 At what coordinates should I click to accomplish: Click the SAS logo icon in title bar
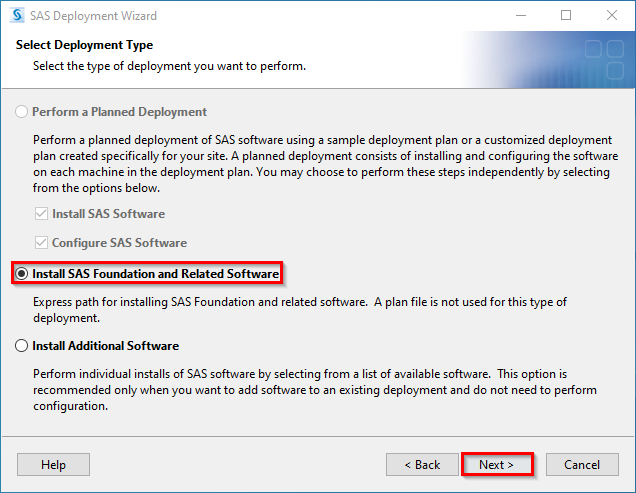coord(17,15)
